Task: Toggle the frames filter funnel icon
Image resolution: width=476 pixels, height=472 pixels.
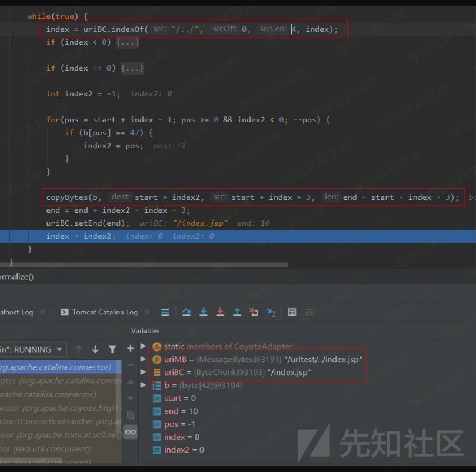Action: click(112, 350)
